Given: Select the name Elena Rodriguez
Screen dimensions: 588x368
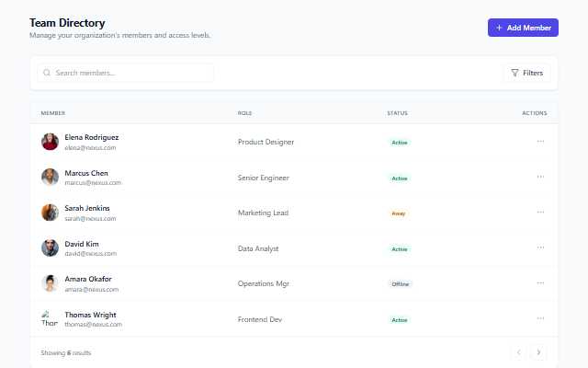Looking at the screenshot, I should coord(92,137).
